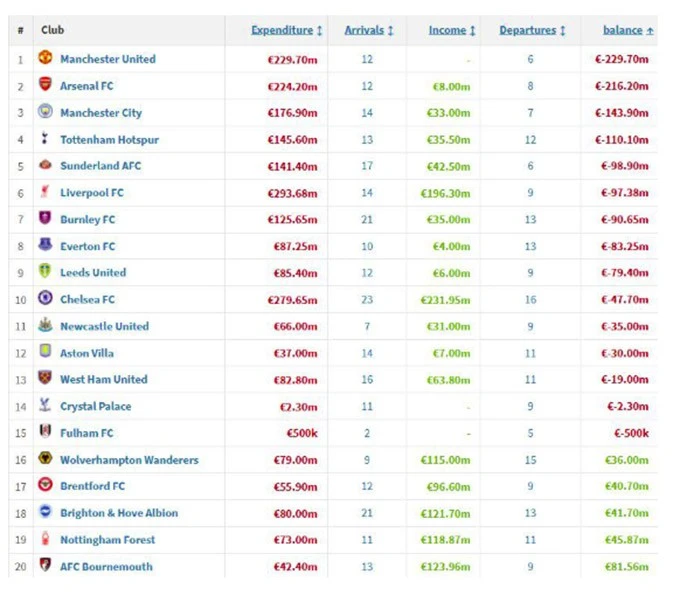Sort table by Expenditure column
680x602 pixels.
coord(286,31)
